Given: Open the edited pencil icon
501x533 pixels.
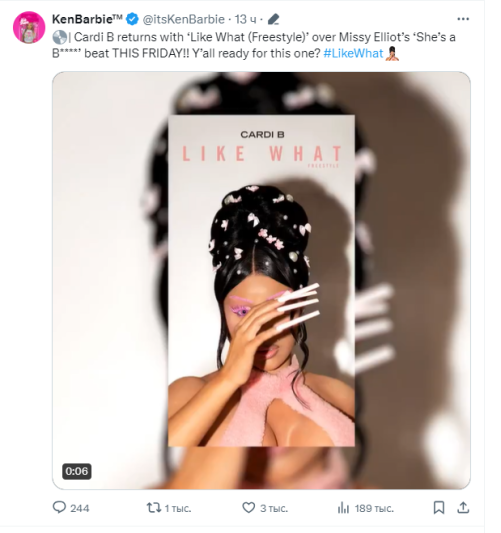Looking at the screenshot, I should [273, 19].
